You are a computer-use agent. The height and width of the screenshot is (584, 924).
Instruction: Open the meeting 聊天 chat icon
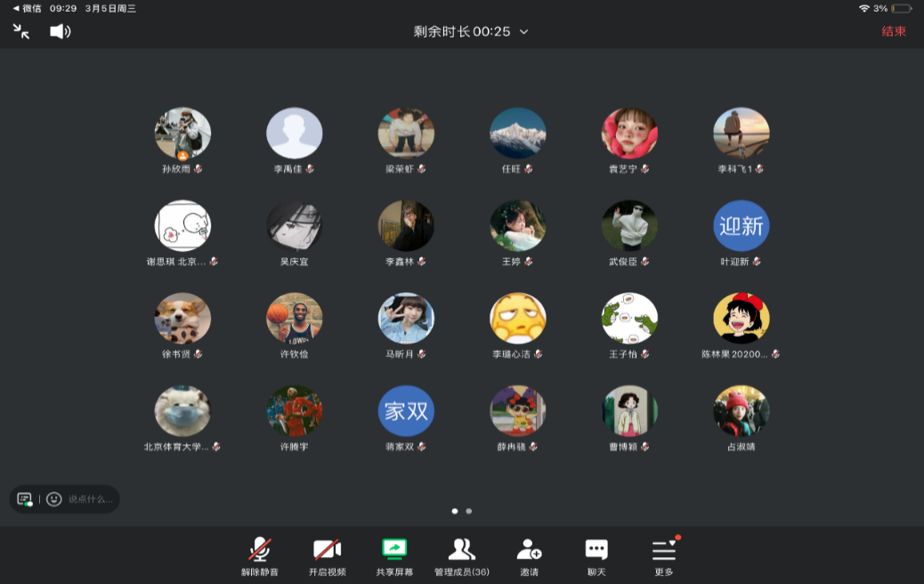[596, 550]
